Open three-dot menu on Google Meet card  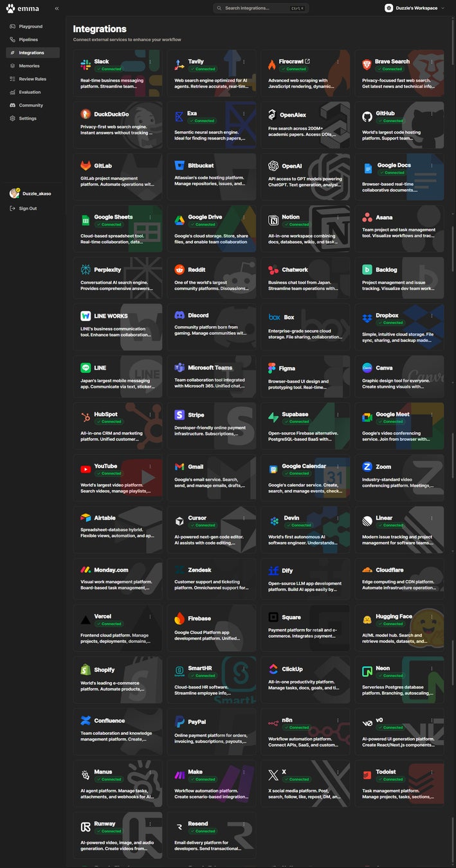click(432, 415)
